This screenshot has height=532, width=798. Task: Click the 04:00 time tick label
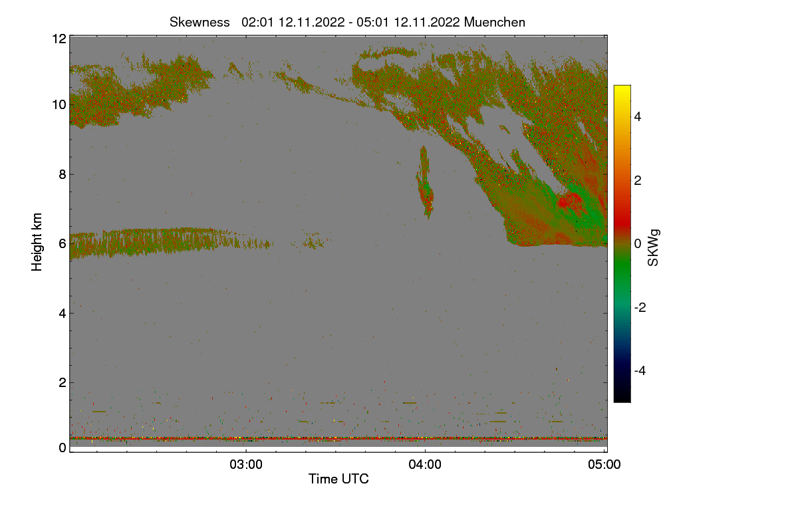(x=425, y=465)
